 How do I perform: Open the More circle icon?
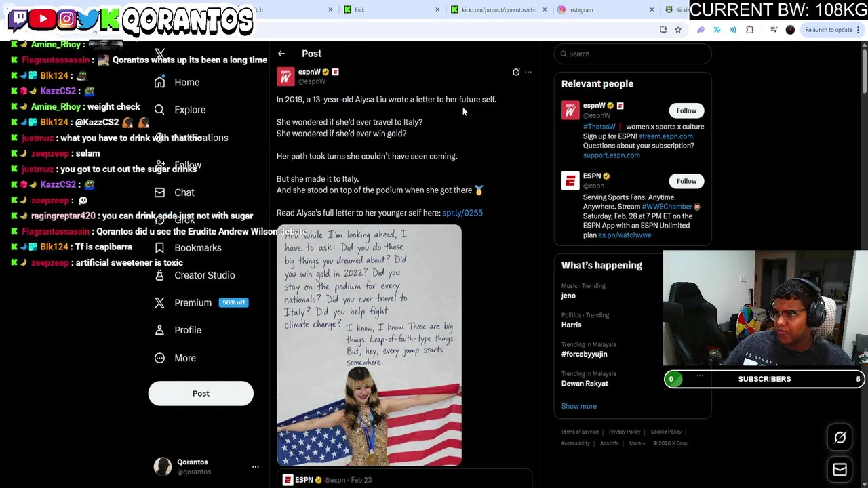click(159, 358)
